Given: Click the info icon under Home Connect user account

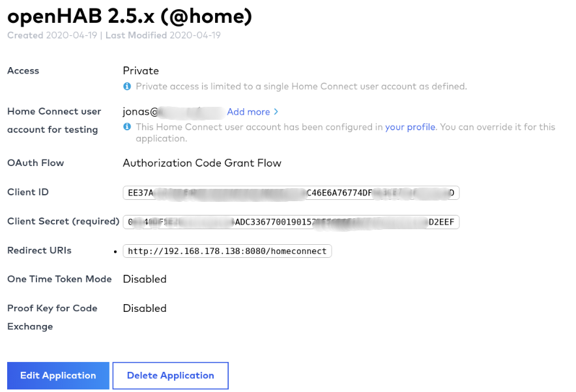Looking at the screenshot, I should [126, 127].
